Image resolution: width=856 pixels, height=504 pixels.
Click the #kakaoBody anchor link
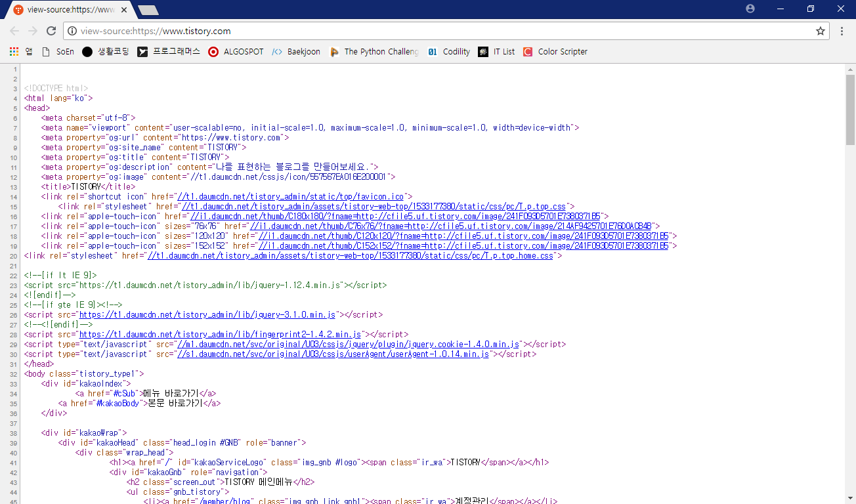coord(119,403)
